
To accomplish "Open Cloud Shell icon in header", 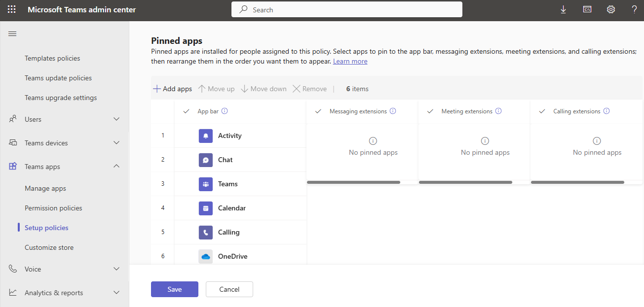I will (x=587, y=9).
